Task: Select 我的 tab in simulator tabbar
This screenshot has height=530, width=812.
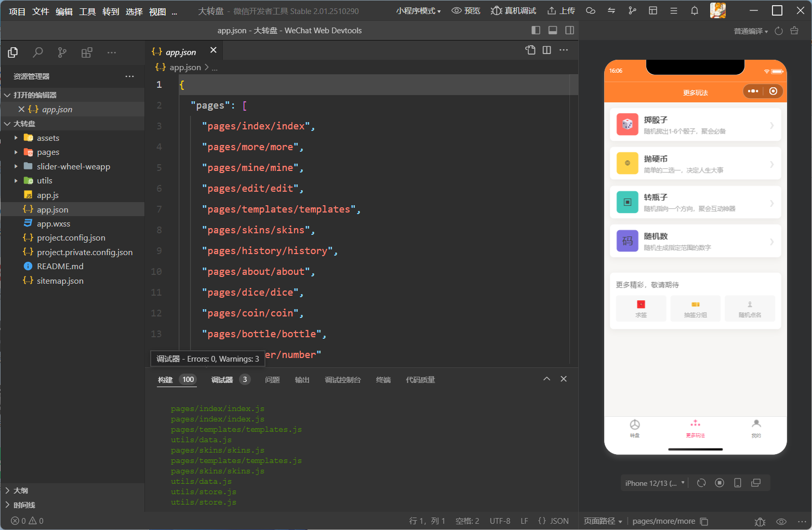Action: (x=756, y=429)
